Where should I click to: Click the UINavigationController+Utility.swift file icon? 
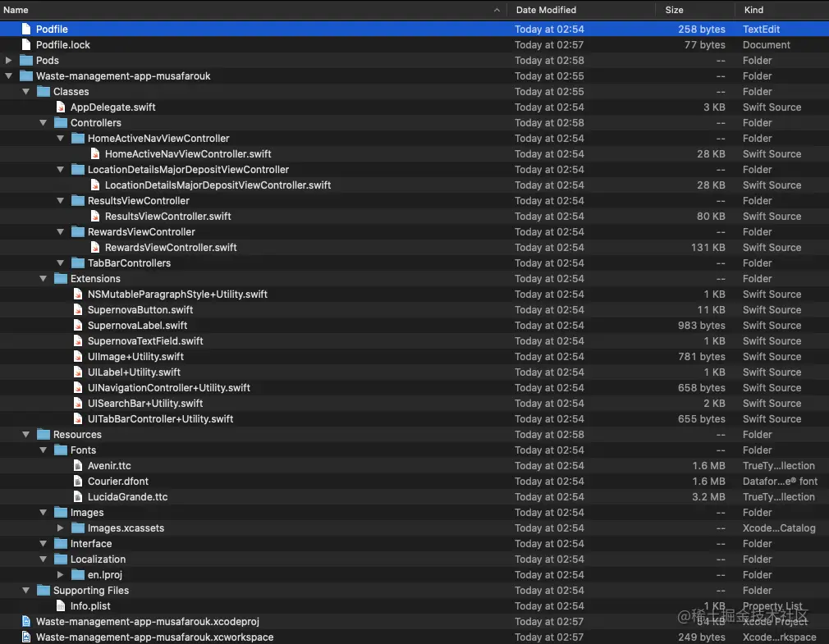[x=78, y=388]
